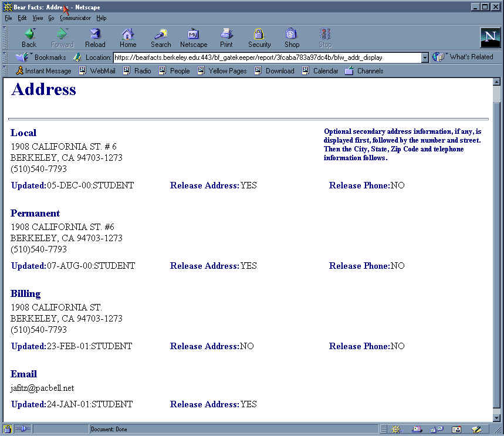The width and height of the screenshot is (504, 436).
Task: Open Radio from the personal toolbar
Action: (137, 71)
